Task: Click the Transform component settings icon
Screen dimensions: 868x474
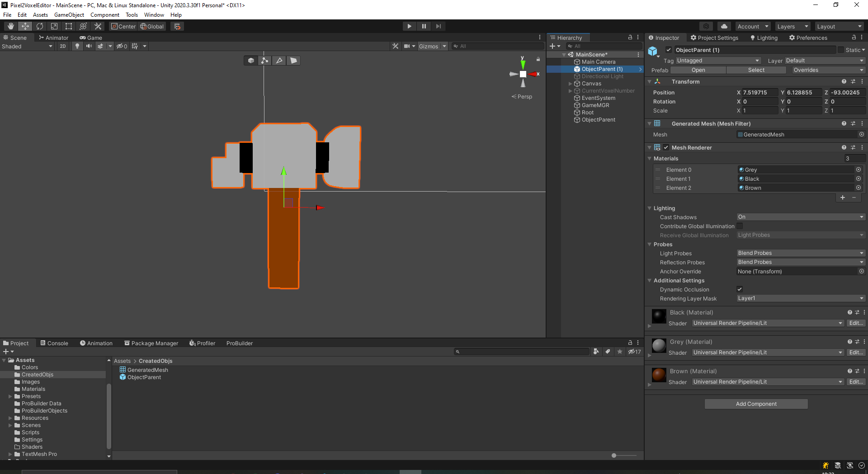Action: tap(853, 82)
